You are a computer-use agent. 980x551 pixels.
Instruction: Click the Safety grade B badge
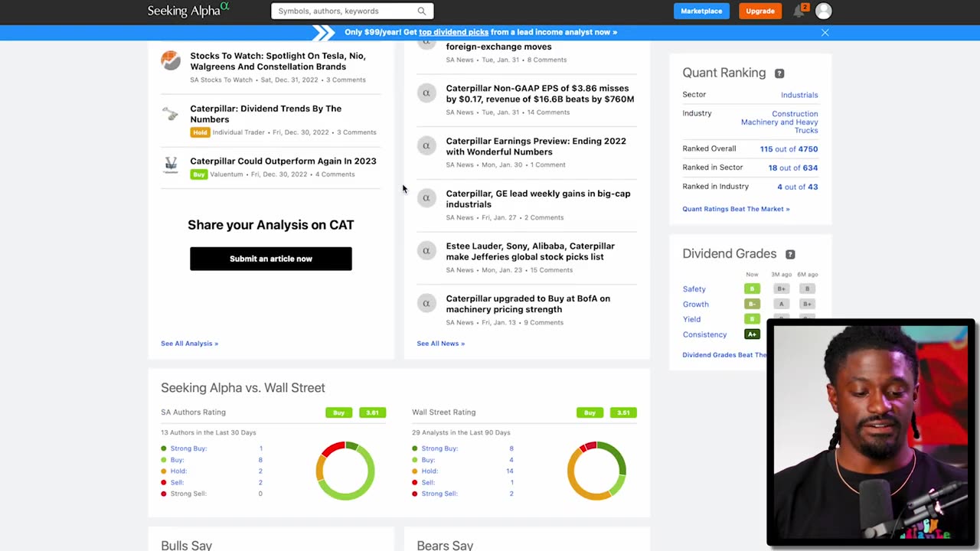(752, 289)
